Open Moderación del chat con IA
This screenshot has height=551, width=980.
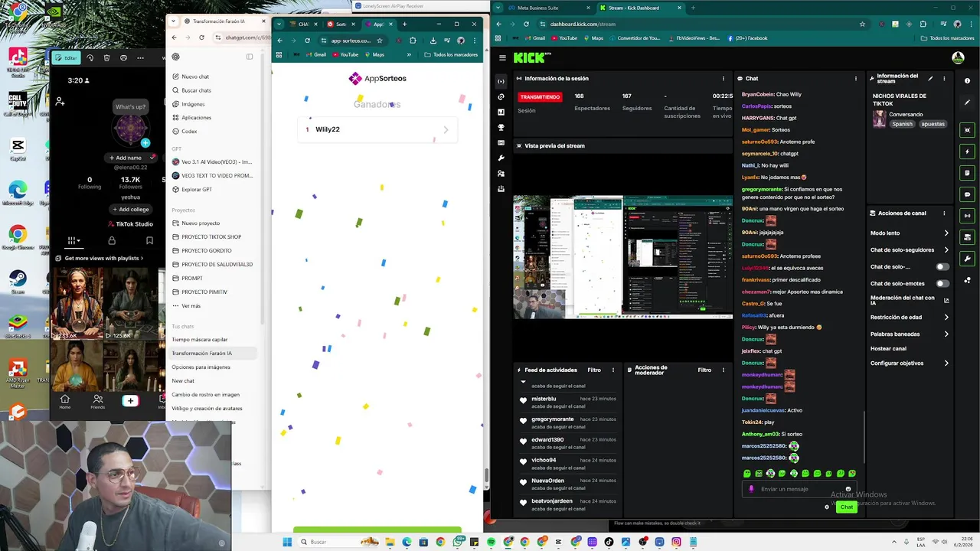click(910, 301)
